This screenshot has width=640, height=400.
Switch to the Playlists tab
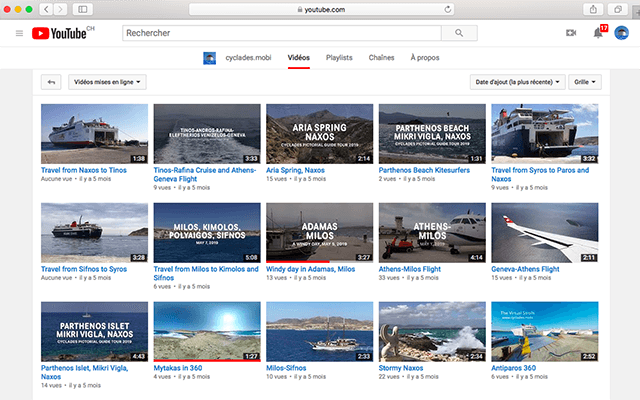click(339, 58)
